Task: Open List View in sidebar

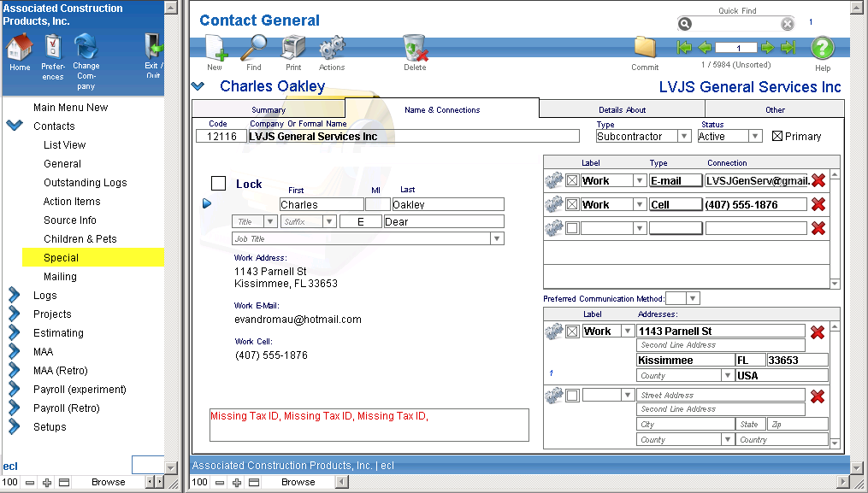Action: coord(65,145)
